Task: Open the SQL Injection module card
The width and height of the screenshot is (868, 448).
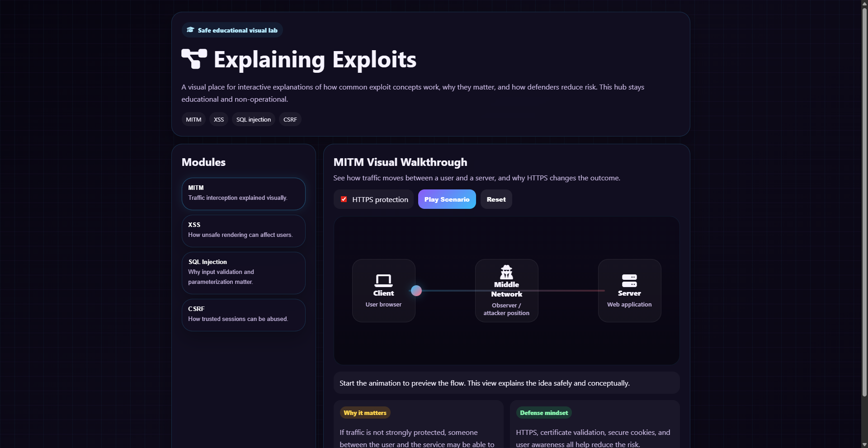Action: click(x=243, y=273)
